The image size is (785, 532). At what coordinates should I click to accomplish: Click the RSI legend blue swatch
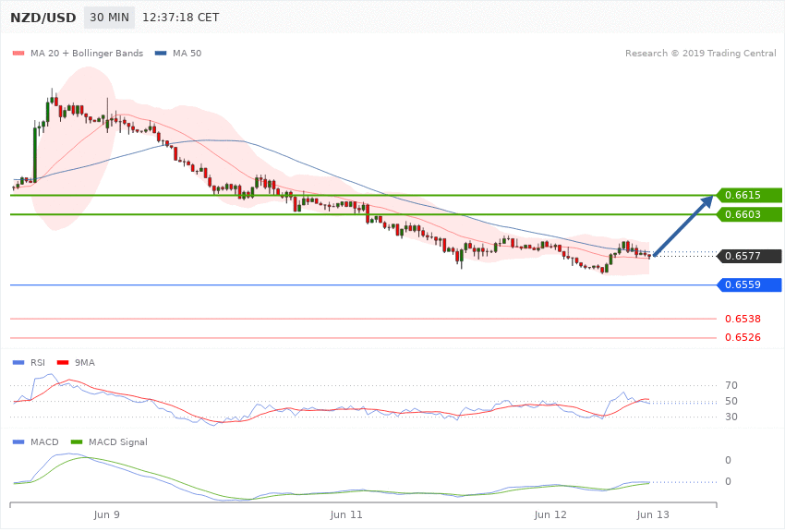(18, 362)
